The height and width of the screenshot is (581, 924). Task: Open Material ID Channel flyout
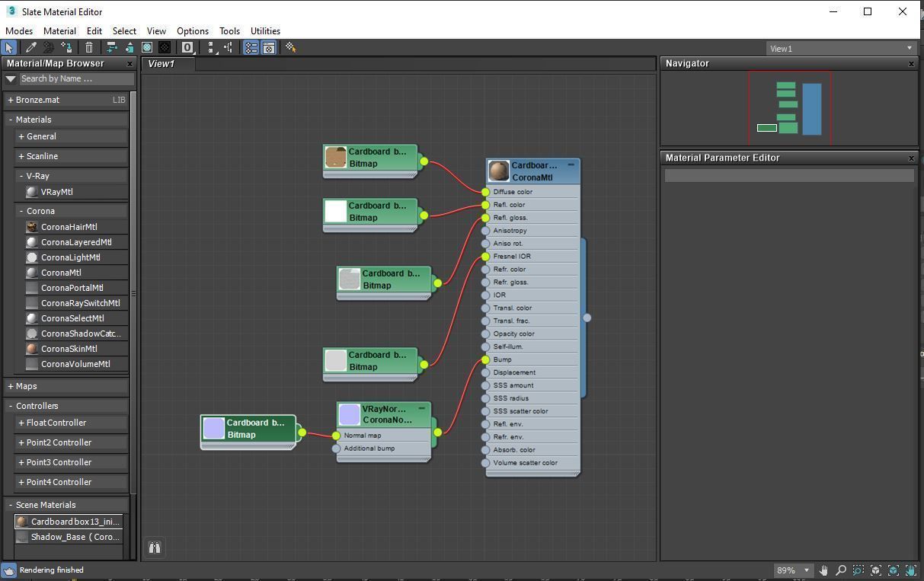pos(187,47)
